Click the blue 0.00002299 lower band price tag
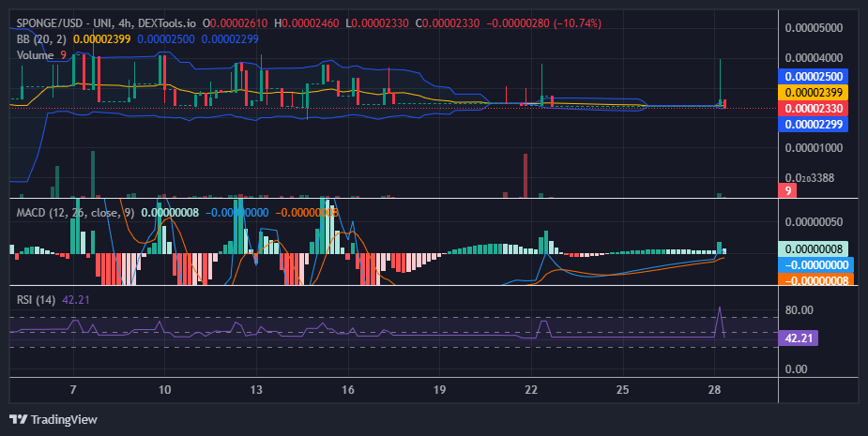The width and height of the screenshot is (868, 436). coord(814,125)
